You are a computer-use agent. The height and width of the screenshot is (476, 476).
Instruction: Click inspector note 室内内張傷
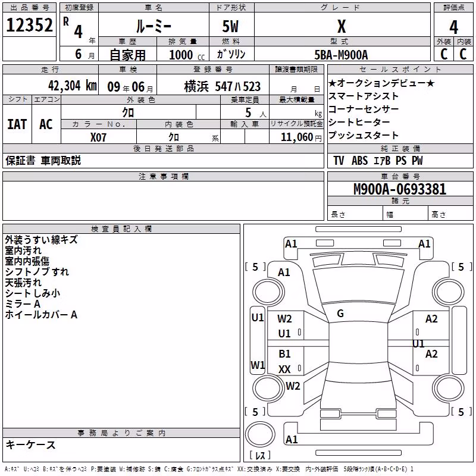pyautogui.click(x=27, y=261)
